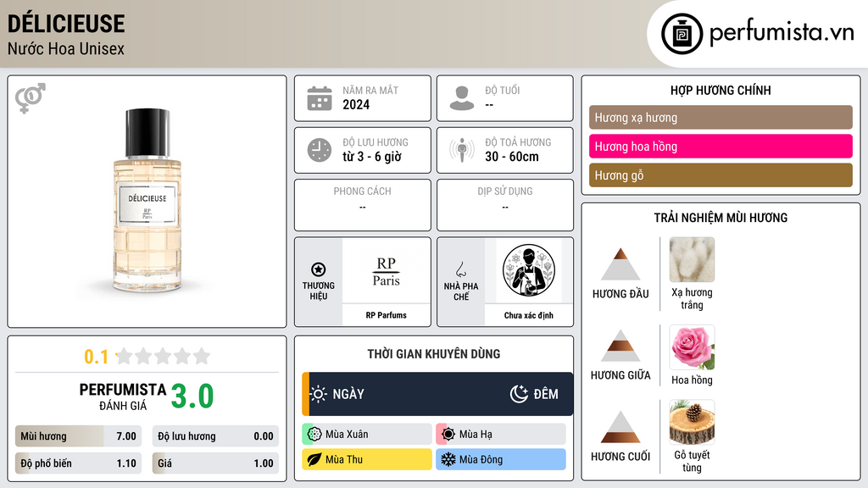Click the Đêm label in day-night bar
Screen dimensions: 868x488
pyautogui.click(x=546, y=394)
